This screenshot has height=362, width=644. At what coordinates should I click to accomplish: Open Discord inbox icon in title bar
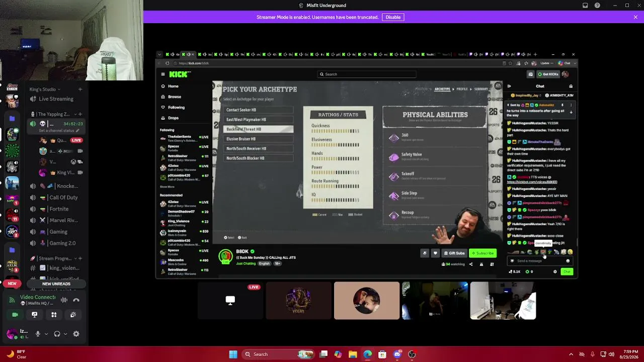point(585,6)
